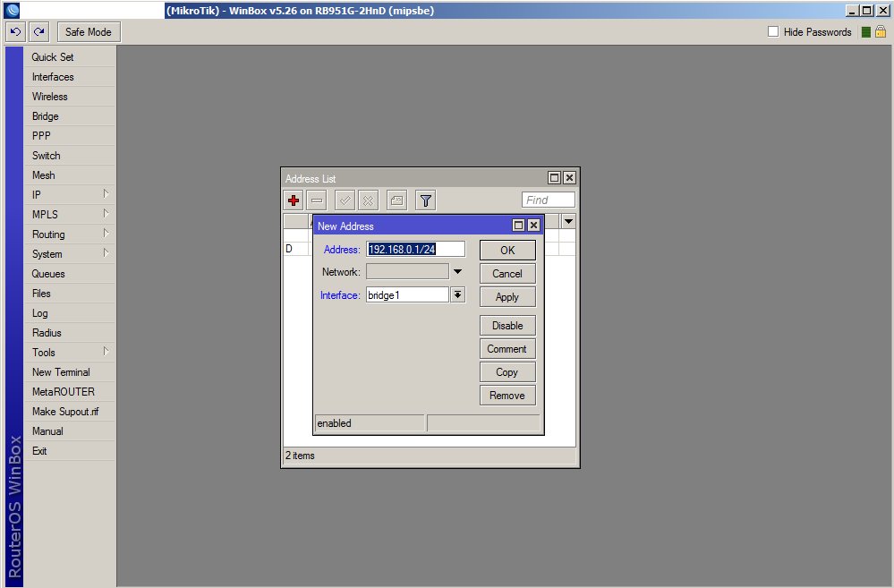Open the MetaROUTER menu
This screenshot has height=588, width=894.
[x=70, y=392]
